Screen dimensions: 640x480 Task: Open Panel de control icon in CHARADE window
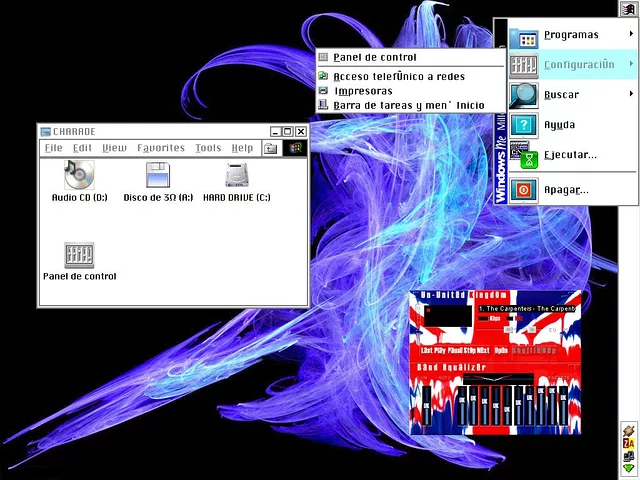click(79, 255)
